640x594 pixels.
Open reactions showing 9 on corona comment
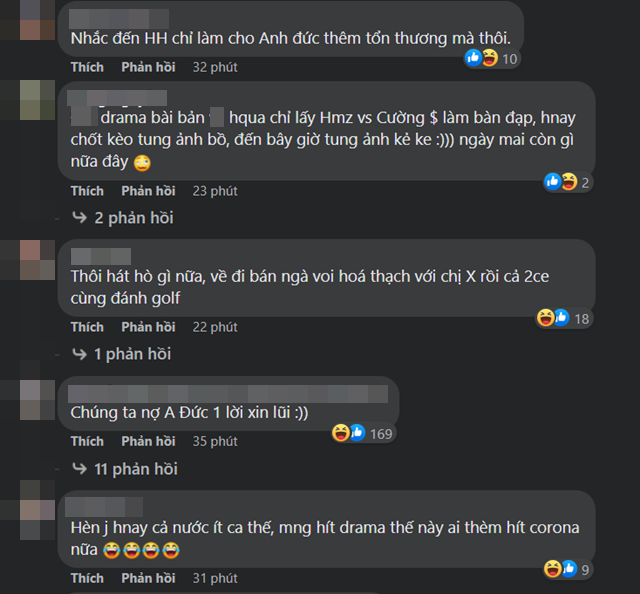(x=567, y=569)
